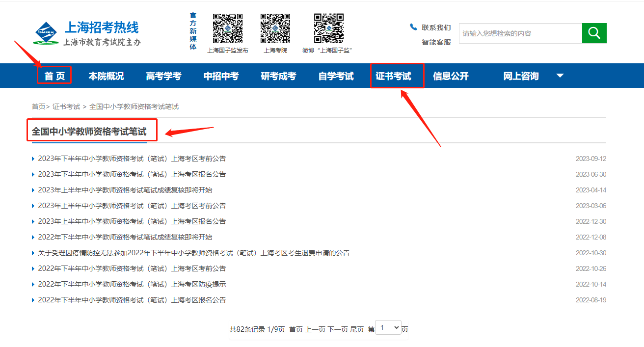The height and width of the screenshot is (347, 644).
Task: Select the 全国中小学教师资格考试笔试 section tab
Action: (89, 131)
